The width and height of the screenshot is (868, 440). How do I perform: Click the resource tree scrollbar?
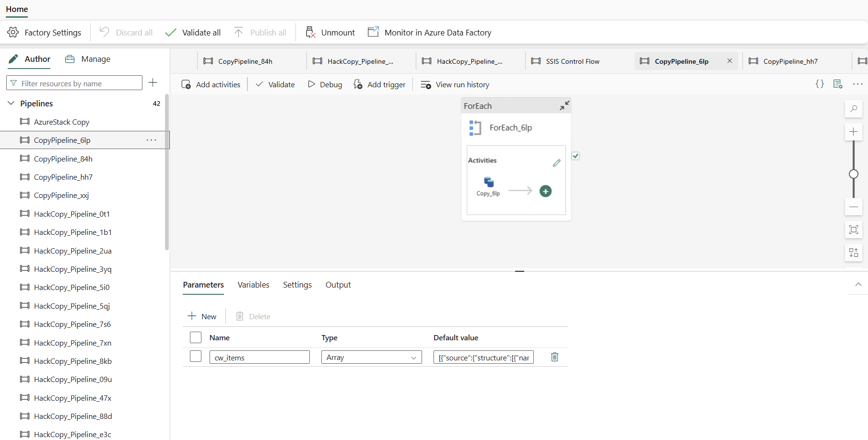(167, 173)
